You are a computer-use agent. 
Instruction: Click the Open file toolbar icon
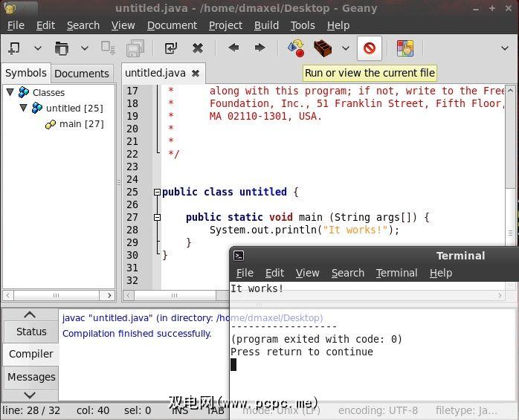pos(61,48)
